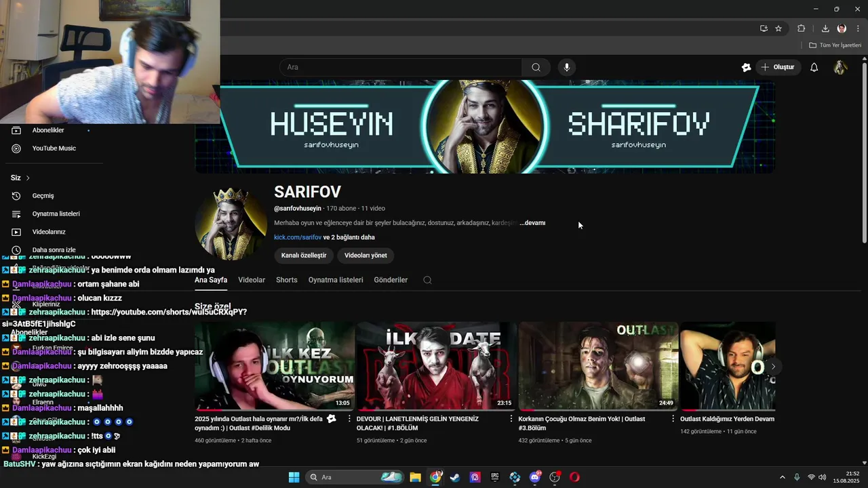
Task: Open Chrome profile avatar
Action: 842,28
